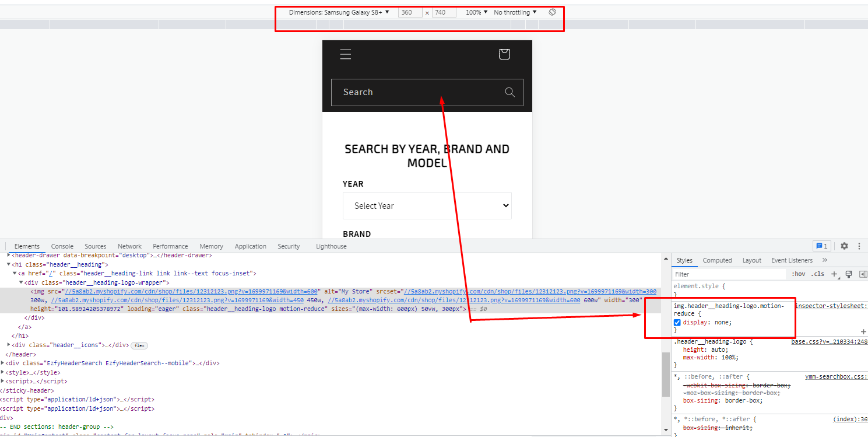The width and height of the screenshot is (868, 437).
Task: Toggle the .cls class editor
Action: point(817,274)
